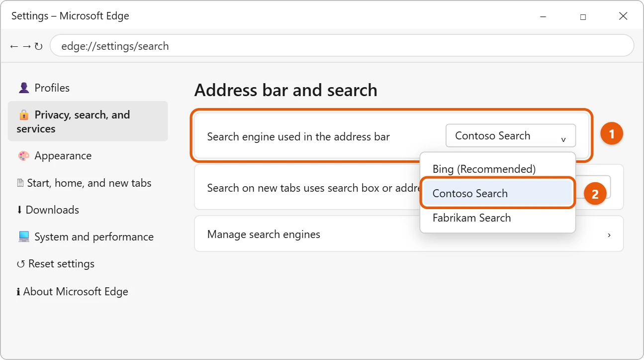Open System and performance settings
Viewport: 644px width, 360px height.
88,237
